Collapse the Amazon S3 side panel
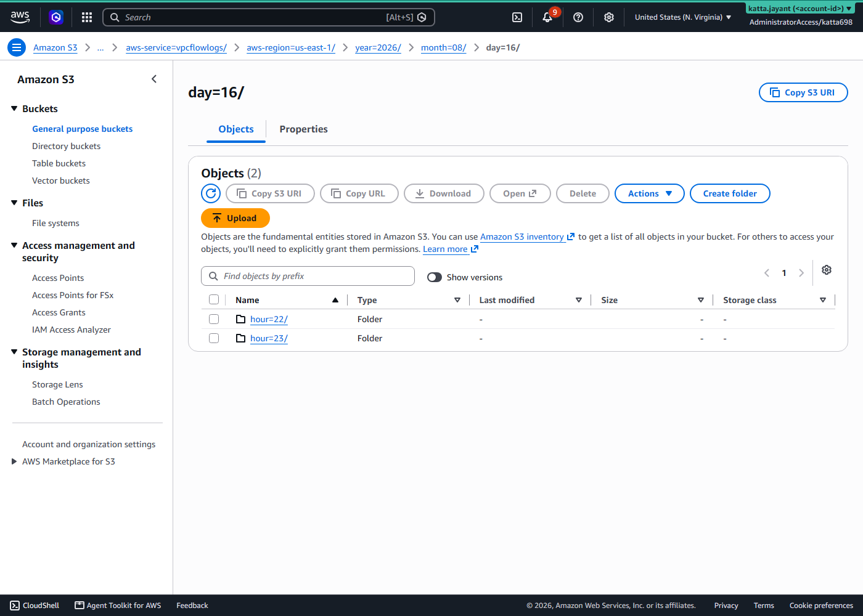 point(154,79)
